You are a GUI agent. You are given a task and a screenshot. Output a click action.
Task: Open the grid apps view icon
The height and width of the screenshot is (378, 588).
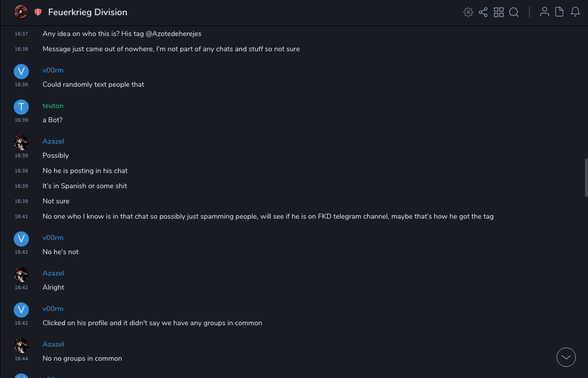coord(499,12)
